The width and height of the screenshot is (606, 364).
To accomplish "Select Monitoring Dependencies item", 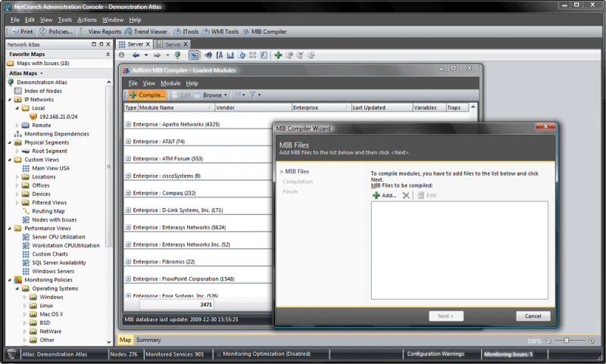I will click(57, 134).
